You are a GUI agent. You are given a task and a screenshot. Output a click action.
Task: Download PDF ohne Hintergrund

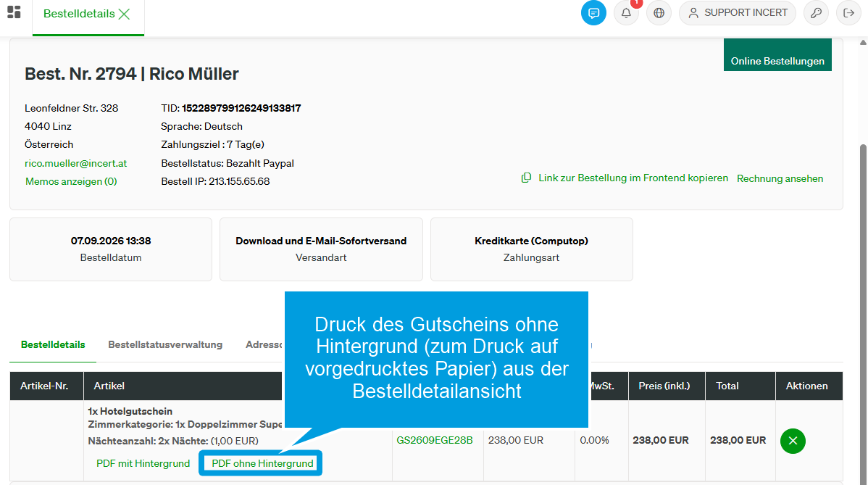click(262, 463)
